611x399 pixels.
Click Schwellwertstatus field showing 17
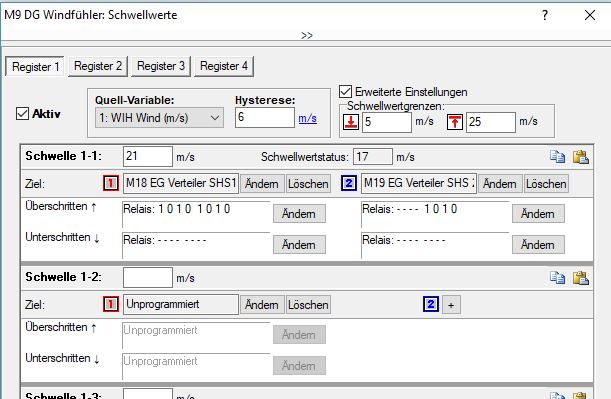click(x=373, y=157)
